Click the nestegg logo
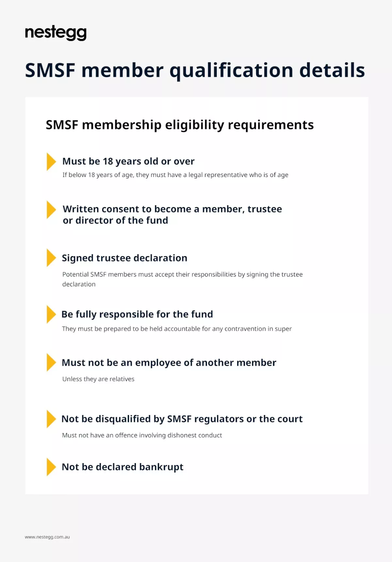 [56, 33]
